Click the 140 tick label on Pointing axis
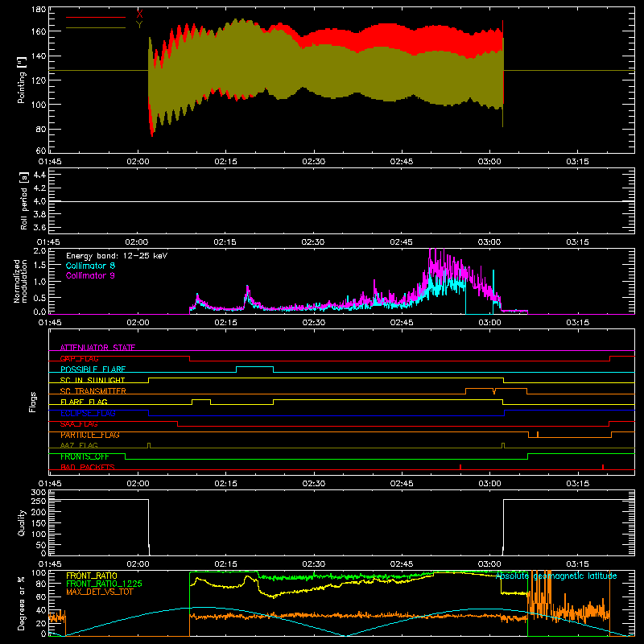The image size is (644, 644). click(x=39, y=56)
